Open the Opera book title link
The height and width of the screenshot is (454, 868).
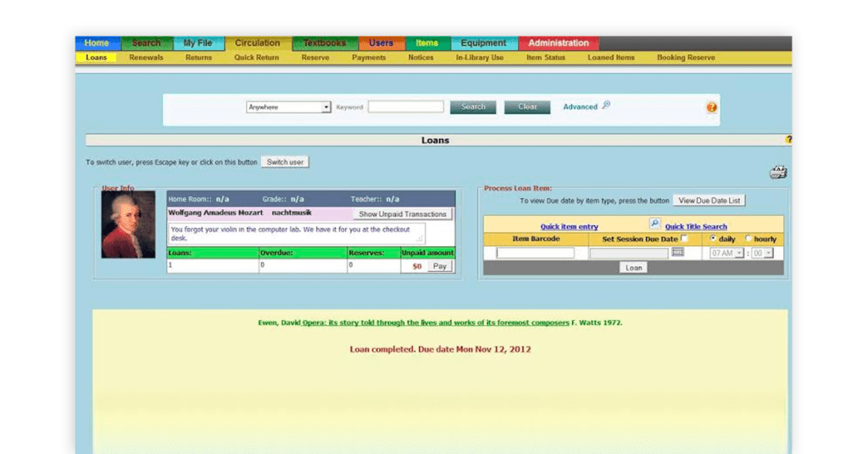[x=436, y=323]
